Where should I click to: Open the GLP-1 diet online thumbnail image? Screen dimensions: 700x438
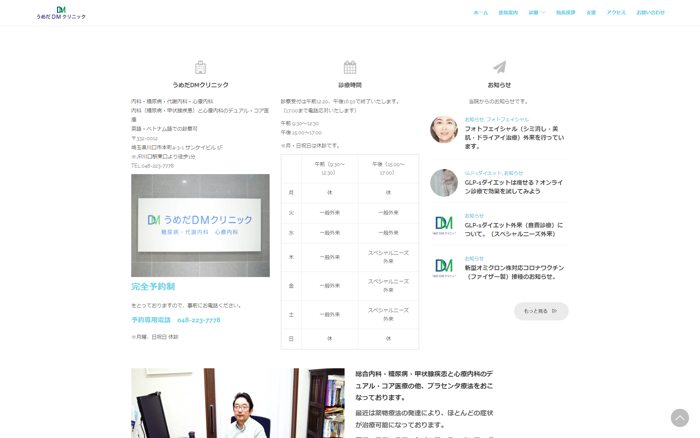pyautogui.click(x=444, y=182)
